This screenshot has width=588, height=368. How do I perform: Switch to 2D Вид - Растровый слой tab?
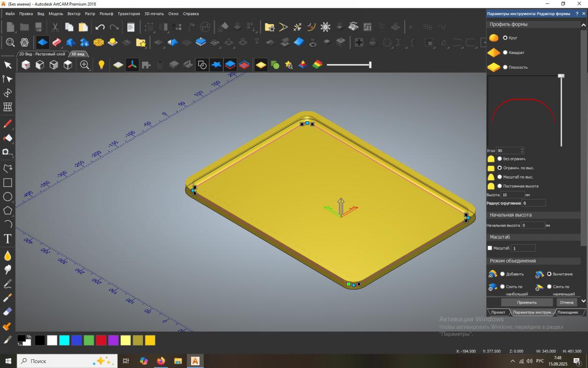[42, 54]
